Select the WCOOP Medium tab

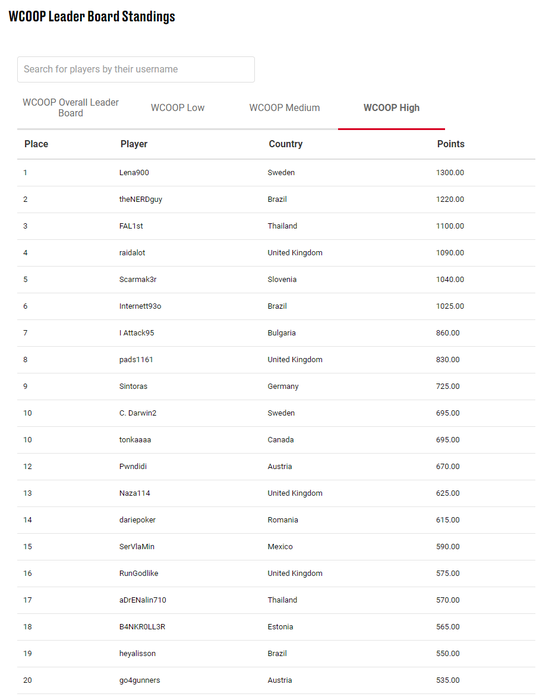[x=284, y=108]
